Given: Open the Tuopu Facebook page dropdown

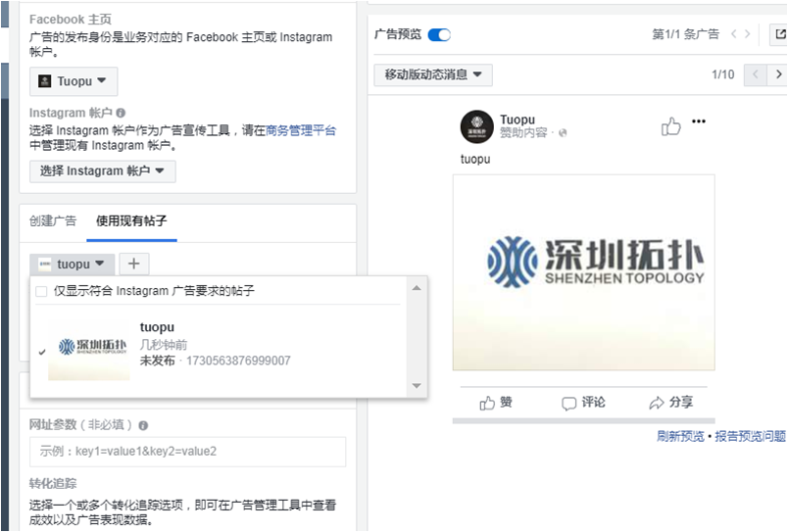Looking at the screenshot, I should (74, 81).
